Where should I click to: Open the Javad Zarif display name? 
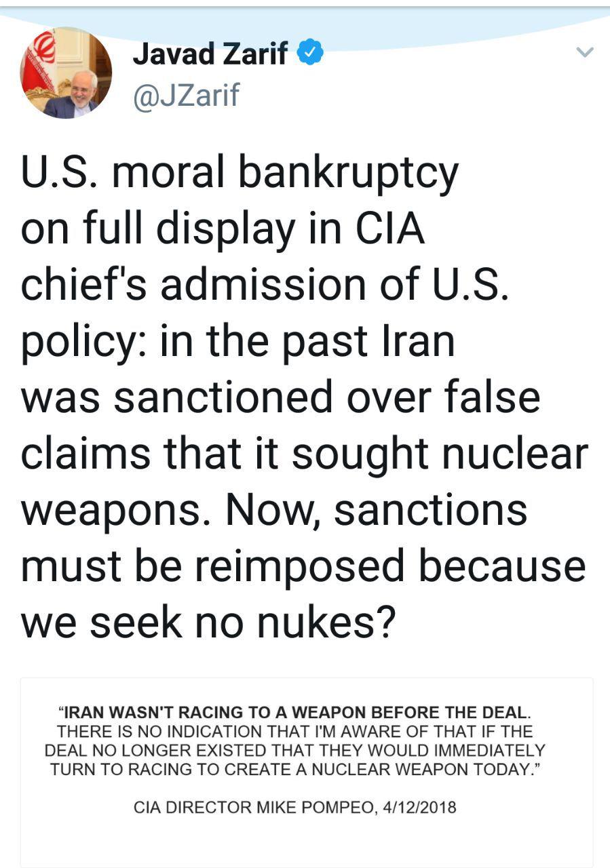point(210,54)
